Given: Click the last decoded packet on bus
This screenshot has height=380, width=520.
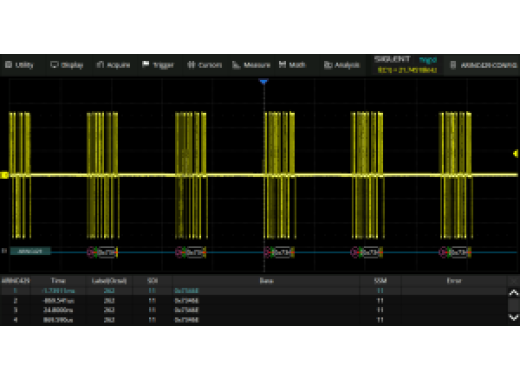Looking at the screenshot, I should (x=455, y=252).
